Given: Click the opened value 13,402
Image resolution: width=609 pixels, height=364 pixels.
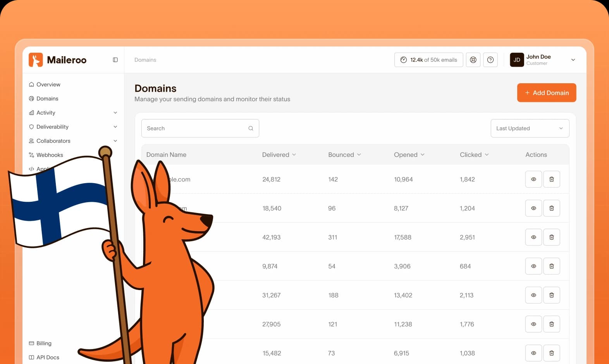Looking at the screenshot, I should pos(403,295).
